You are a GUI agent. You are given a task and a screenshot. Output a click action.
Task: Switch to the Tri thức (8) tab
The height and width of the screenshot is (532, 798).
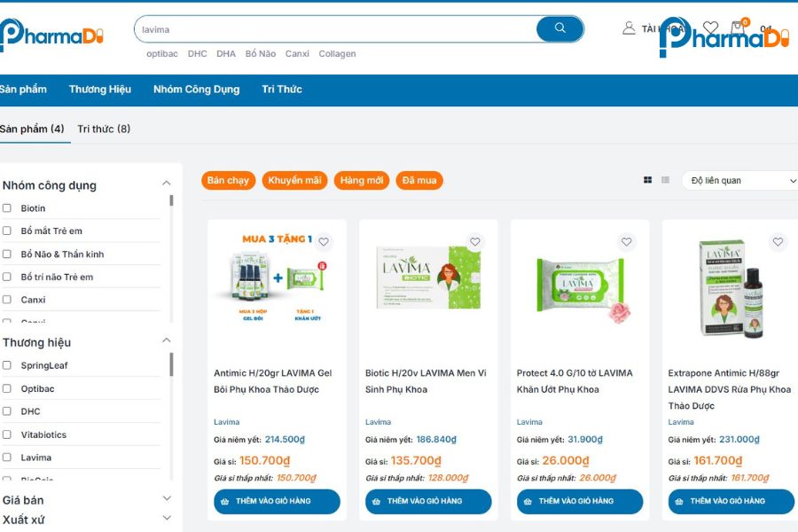click(x=104, y=129)
